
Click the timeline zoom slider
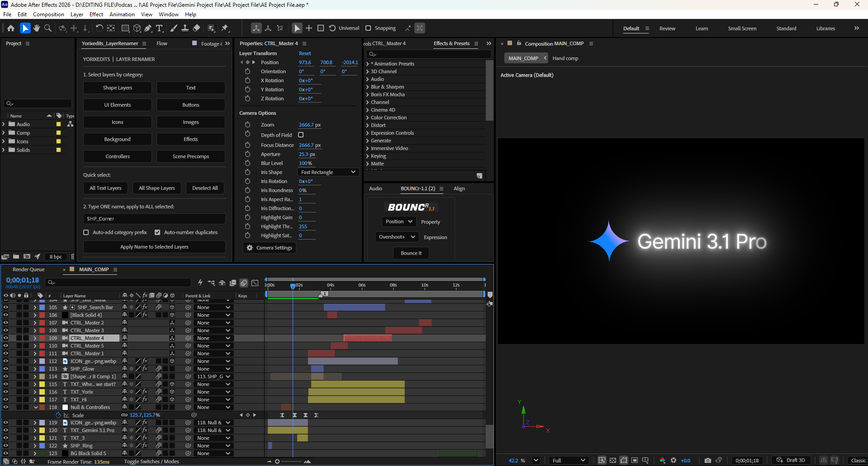point(288,461)
